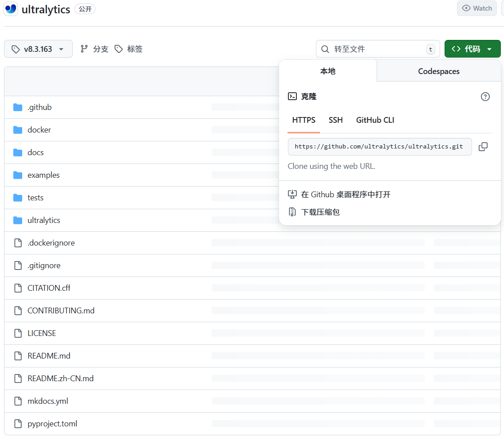The image size is (504, 441).
Task: Copy the clone URL with copy icon
Action: (483, 147)
